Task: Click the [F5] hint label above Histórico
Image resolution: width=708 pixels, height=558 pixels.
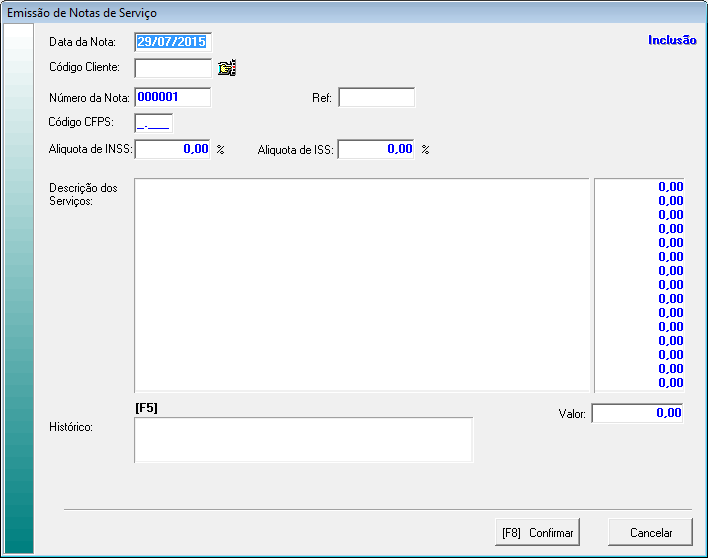Action: 146,407
